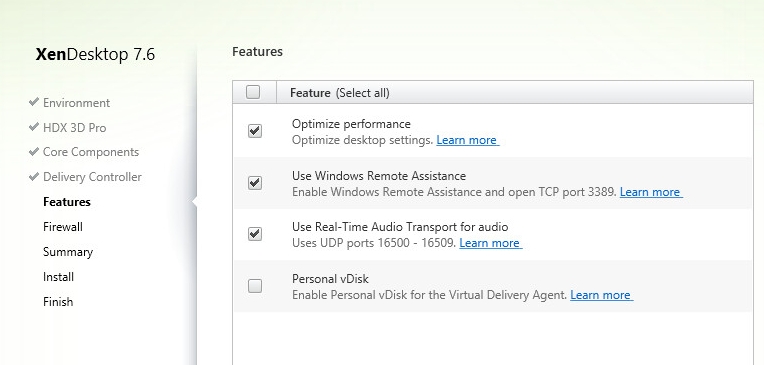Click the Features page heading
The image size is (764, 365).
coord(257,52)
